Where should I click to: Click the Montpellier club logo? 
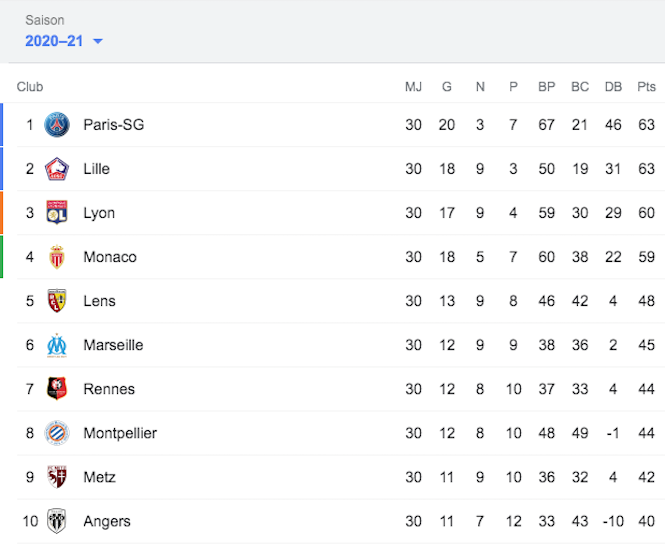[57, 433]
